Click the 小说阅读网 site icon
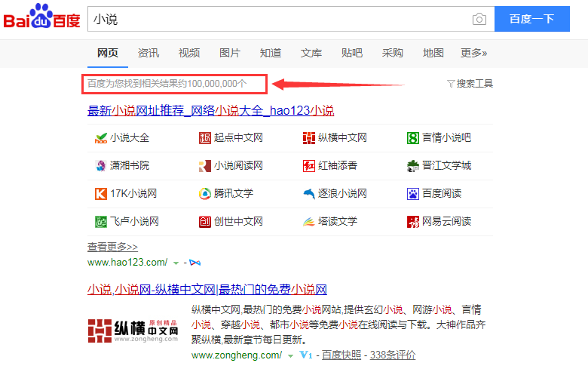This screenshot has width=588, height=366. [x=205, y=166]
